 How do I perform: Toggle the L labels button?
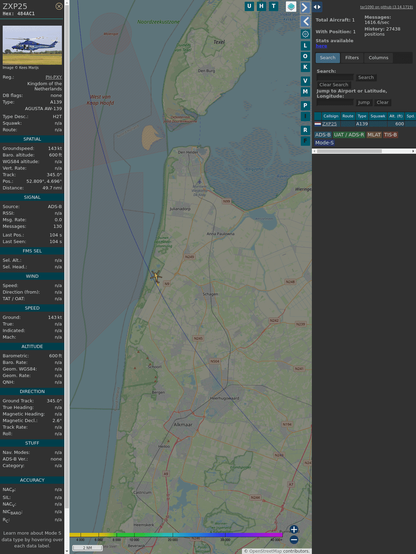click(x=305, y=46)
